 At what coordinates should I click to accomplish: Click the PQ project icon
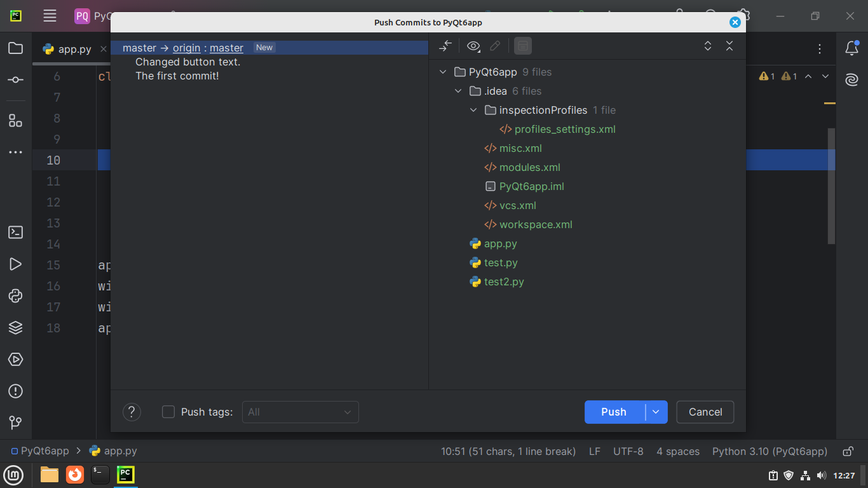point(82,16)
